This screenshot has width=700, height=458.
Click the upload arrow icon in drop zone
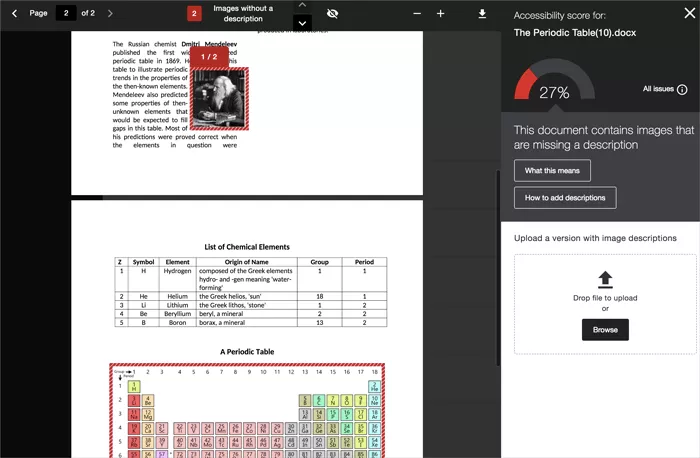[605, 279]
